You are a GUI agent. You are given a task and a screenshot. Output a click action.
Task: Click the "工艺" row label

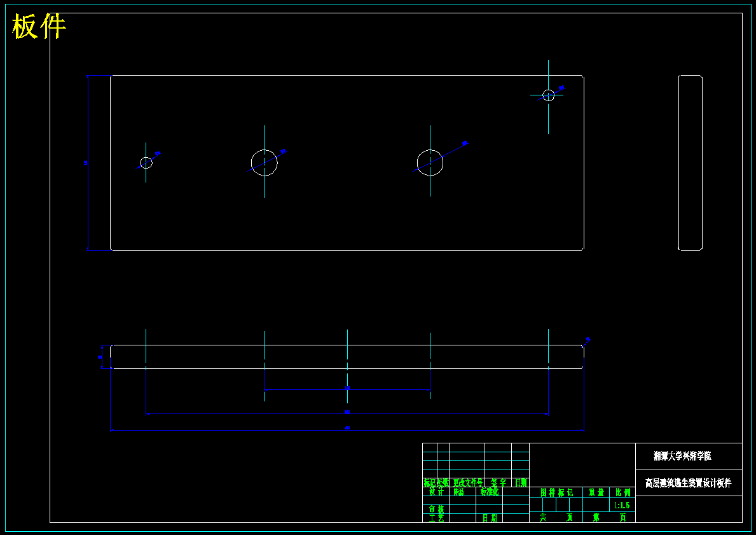pos(436,518)
